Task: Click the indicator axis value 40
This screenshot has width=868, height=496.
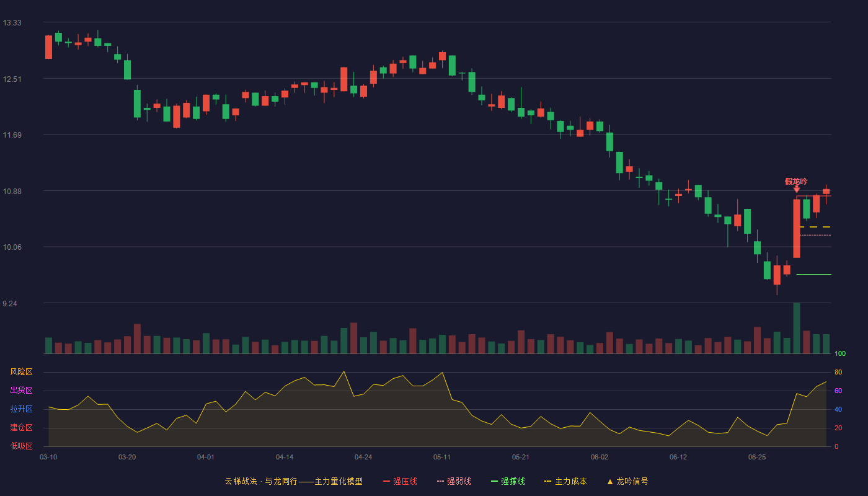Action: tap(838, 409)
